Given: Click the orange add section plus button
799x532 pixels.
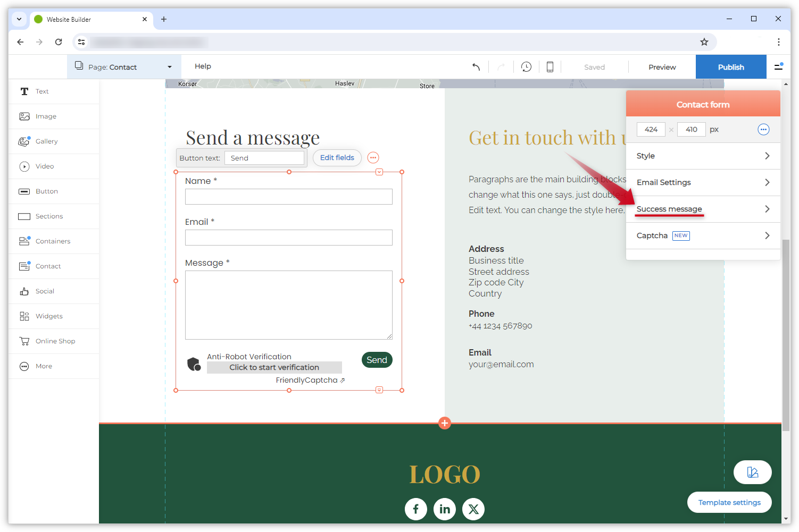Looking at the screenshot, I should [x=445, y=423].
